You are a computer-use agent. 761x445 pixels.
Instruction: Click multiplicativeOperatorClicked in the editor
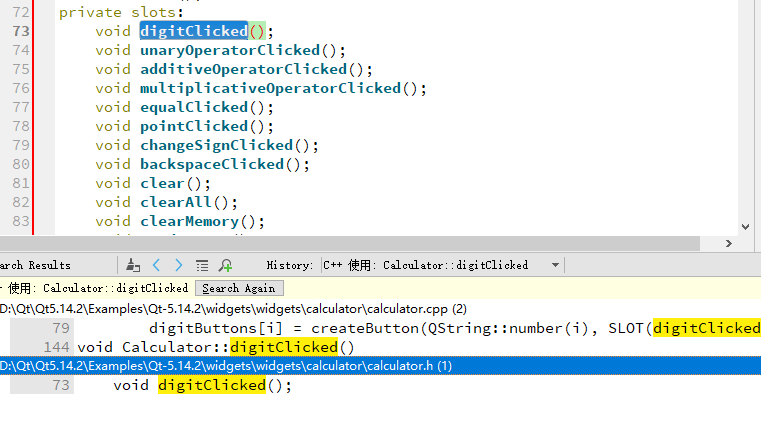(x=271, y=88)
